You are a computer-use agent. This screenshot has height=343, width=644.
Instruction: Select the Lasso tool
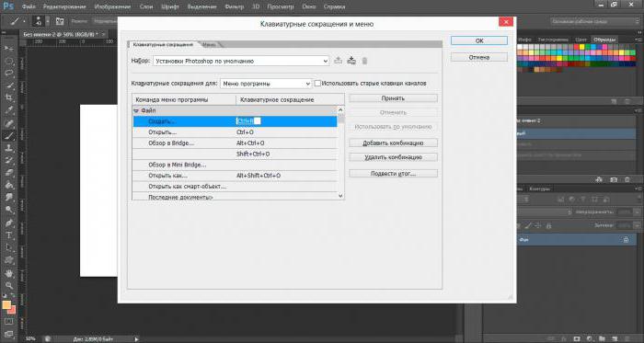tap(8, 73)
